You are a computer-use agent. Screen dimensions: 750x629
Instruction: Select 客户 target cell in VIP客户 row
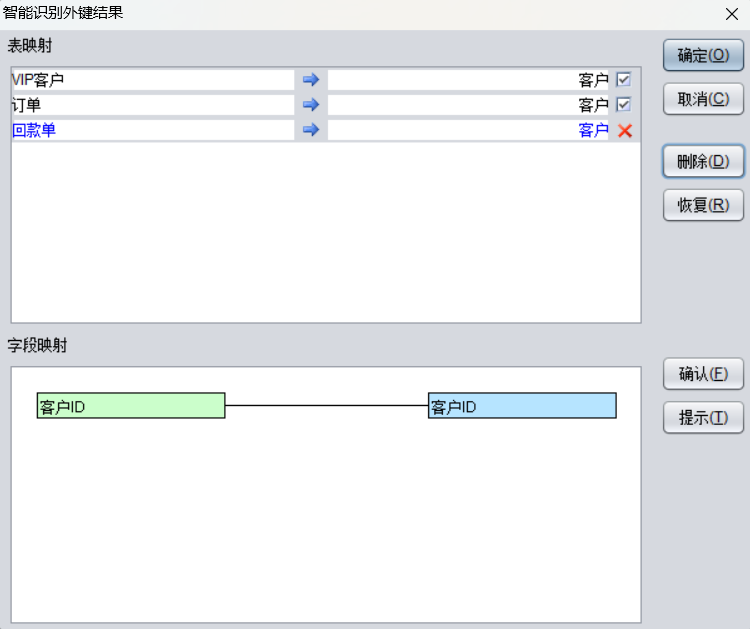pyautogui.click(x=468, y=80)
